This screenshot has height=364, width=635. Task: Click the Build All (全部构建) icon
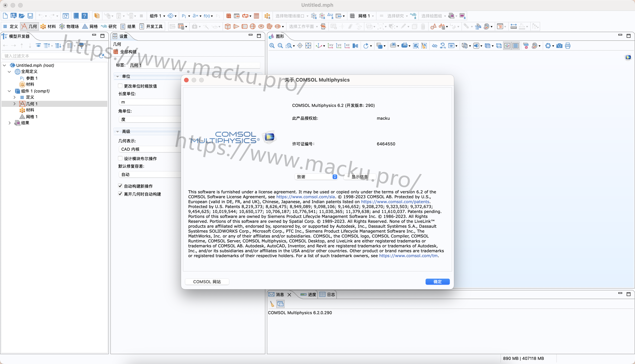click(116, 52)
